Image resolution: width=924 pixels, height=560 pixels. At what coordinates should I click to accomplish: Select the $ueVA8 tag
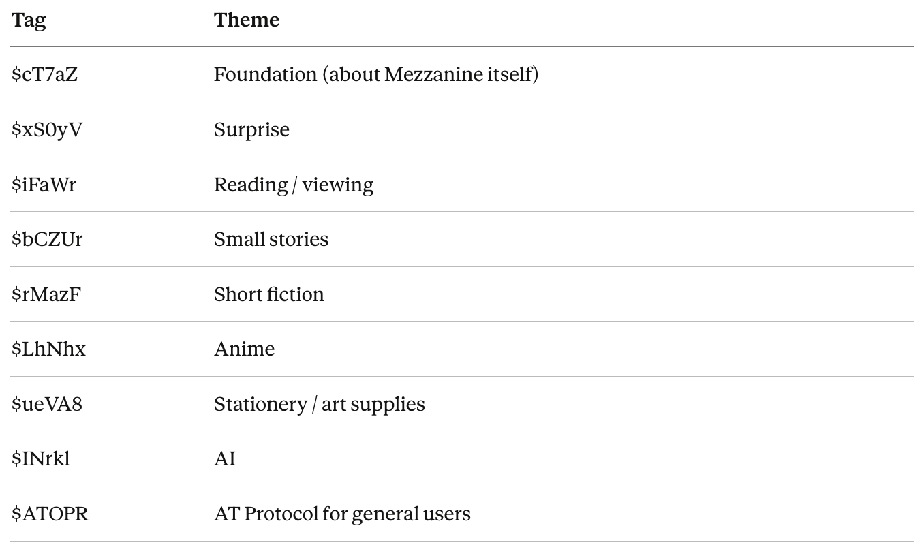(x=46, y=404)
